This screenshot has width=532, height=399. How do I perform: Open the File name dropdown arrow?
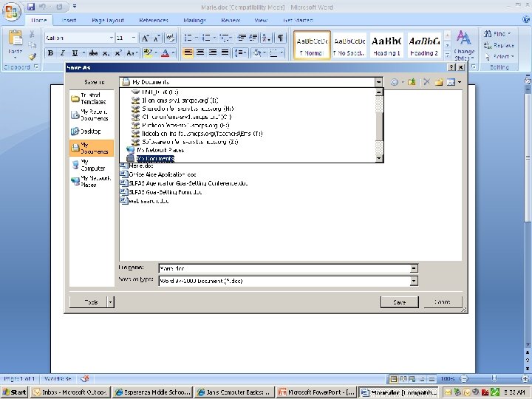414,268
